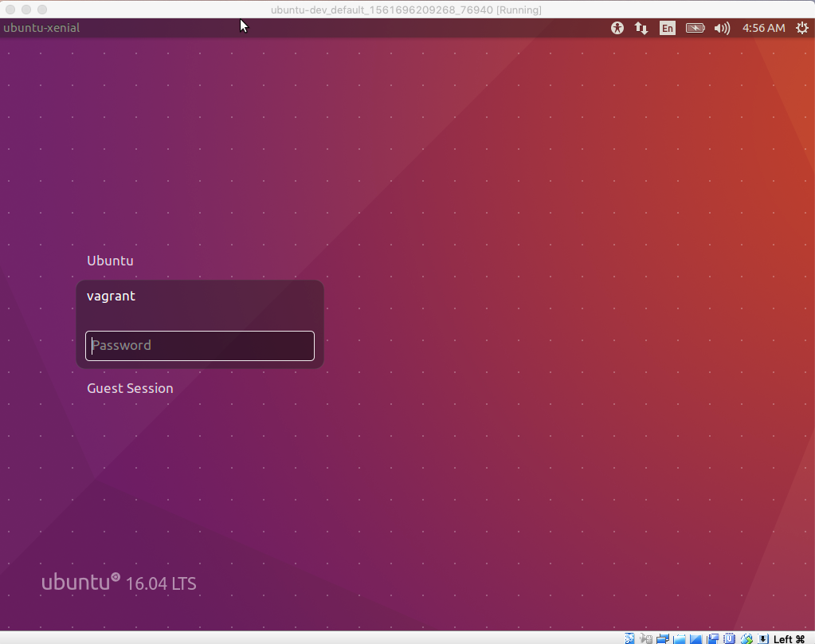Open the accessibility menu icon
The image size is (815, 644).
617,28
